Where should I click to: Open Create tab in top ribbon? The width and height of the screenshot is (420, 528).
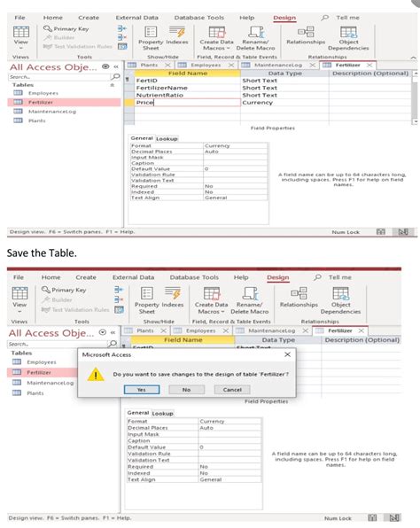point(89,18)
